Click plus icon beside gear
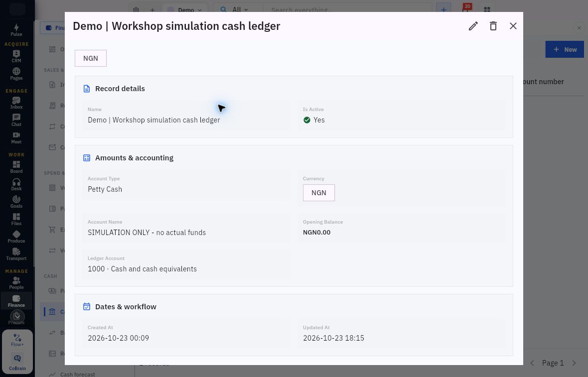The image size is (588, 377). coord(152,10)
